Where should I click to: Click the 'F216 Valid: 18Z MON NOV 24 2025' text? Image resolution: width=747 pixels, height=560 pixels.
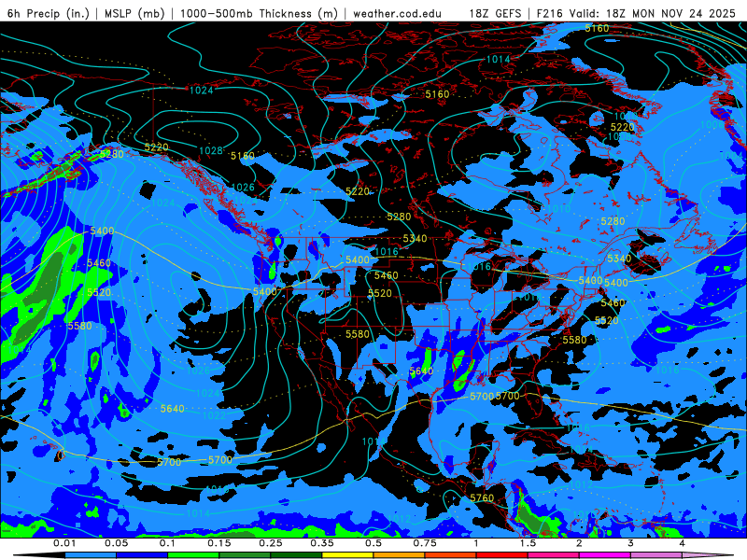(x=636, y=13)
